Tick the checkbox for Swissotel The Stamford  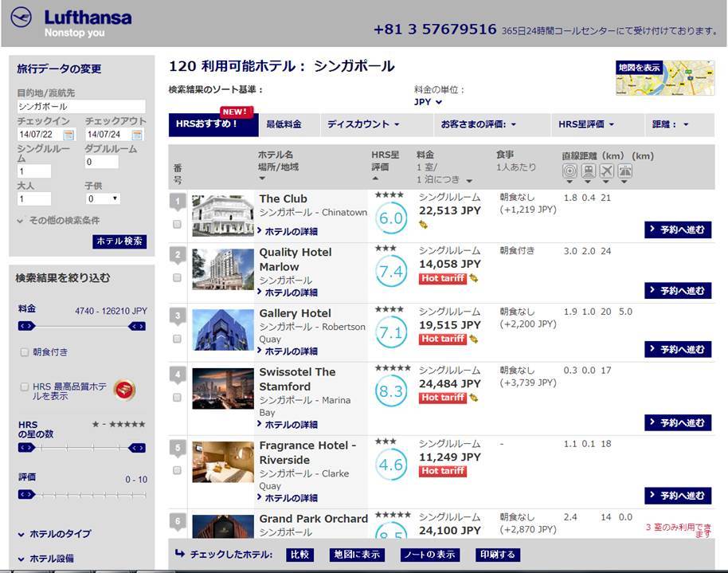[177, 398]
